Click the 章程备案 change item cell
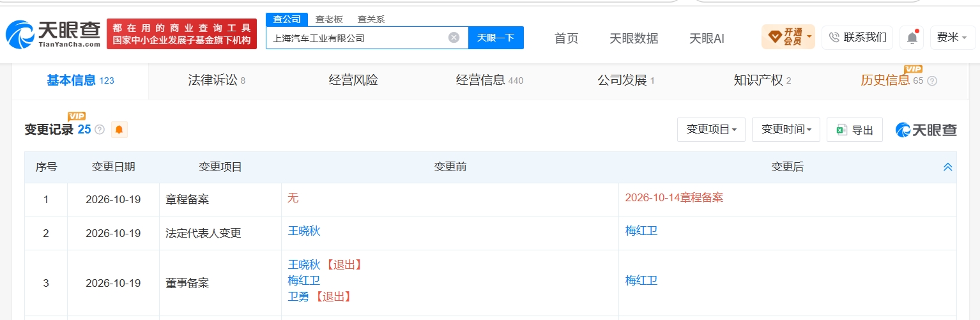The width and height of the screenshot is (980, 320). click(x=220, y=200)
